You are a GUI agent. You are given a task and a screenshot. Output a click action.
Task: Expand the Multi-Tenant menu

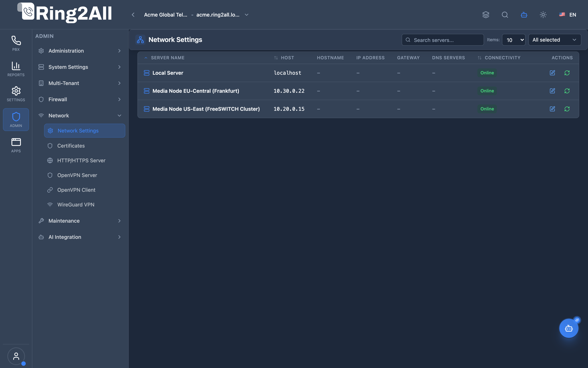point(80,83)
